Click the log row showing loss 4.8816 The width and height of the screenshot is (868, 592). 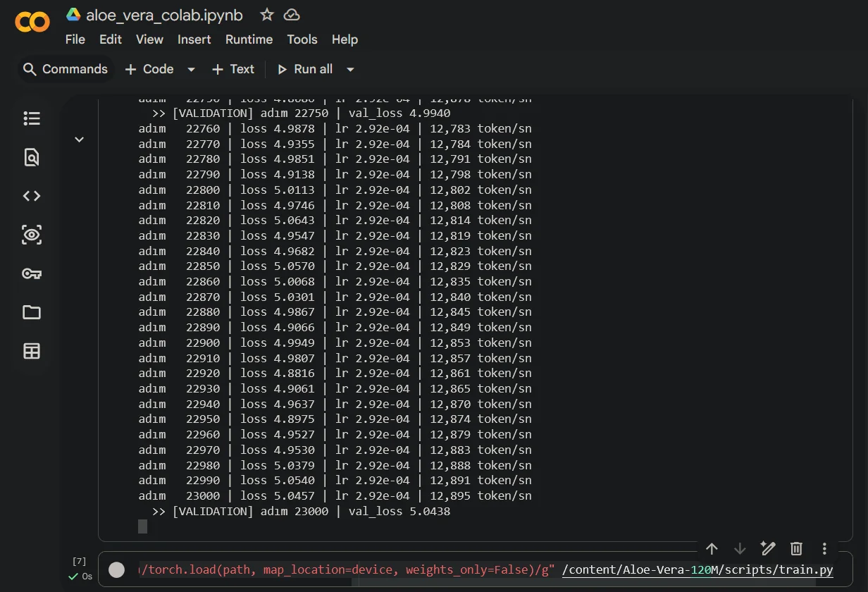(335, 374)
